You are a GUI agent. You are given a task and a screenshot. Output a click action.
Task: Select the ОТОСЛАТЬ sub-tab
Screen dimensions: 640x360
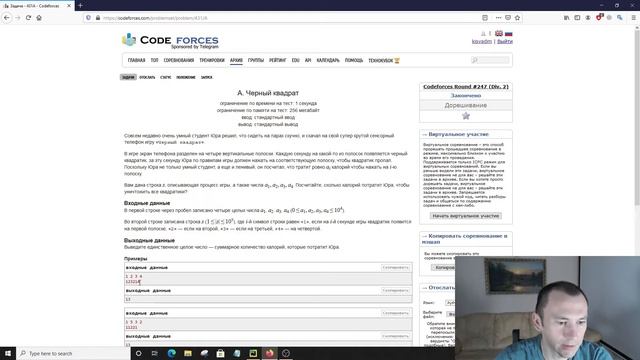point(147,77)
